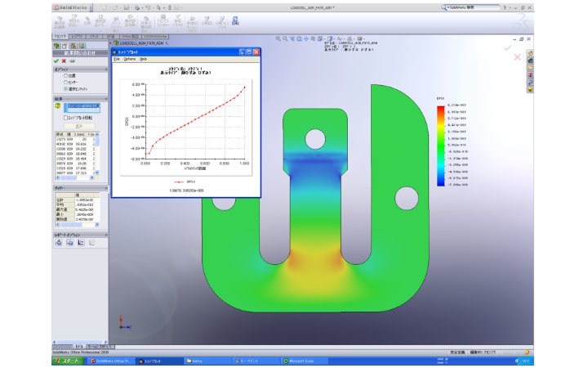
Task: Open the kekka folder taskbar button
Action: pyautogui.click(x=207, y=361)
